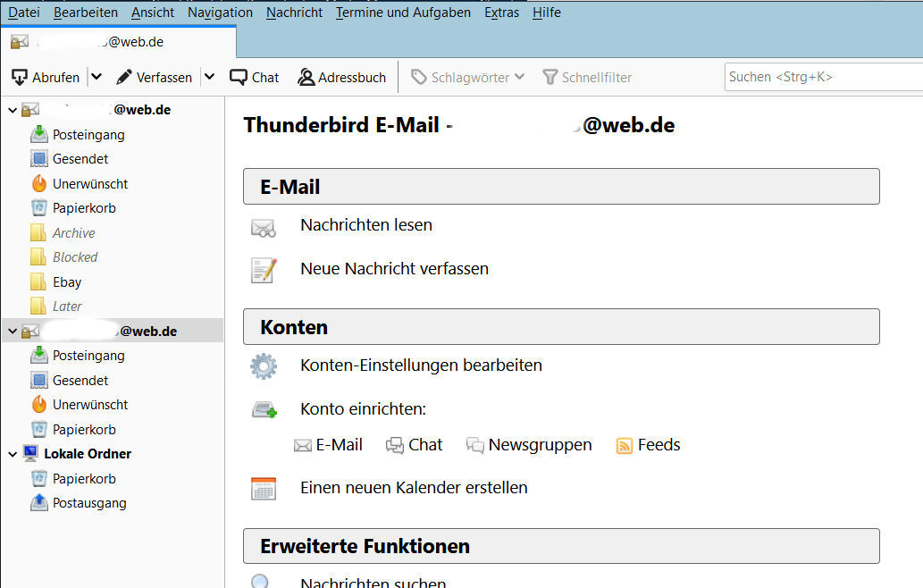Select the Lokale Ordner computer icon
The width and height of the screenshot is (923, 588).
(x=30, y=453)
